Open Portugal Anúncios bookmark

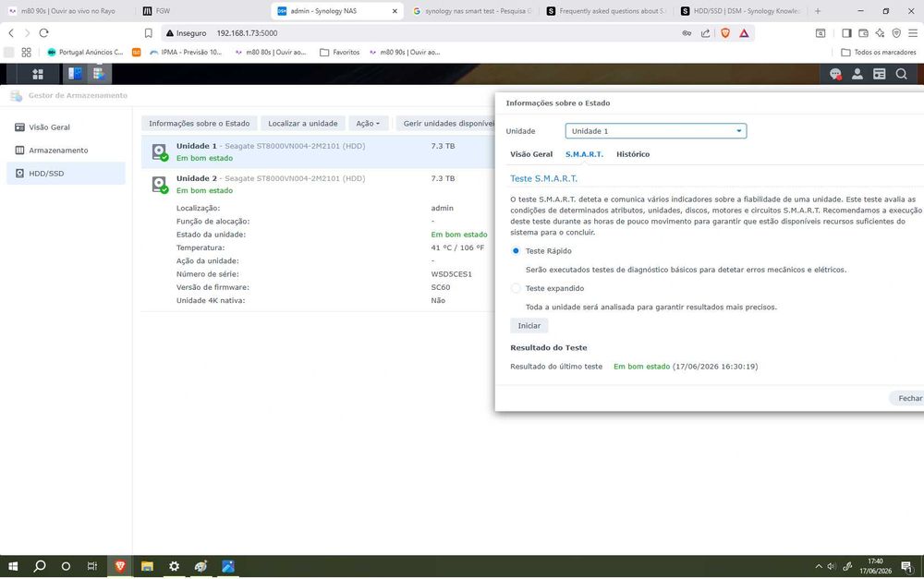pyautogui.click(x=85, y=53)
